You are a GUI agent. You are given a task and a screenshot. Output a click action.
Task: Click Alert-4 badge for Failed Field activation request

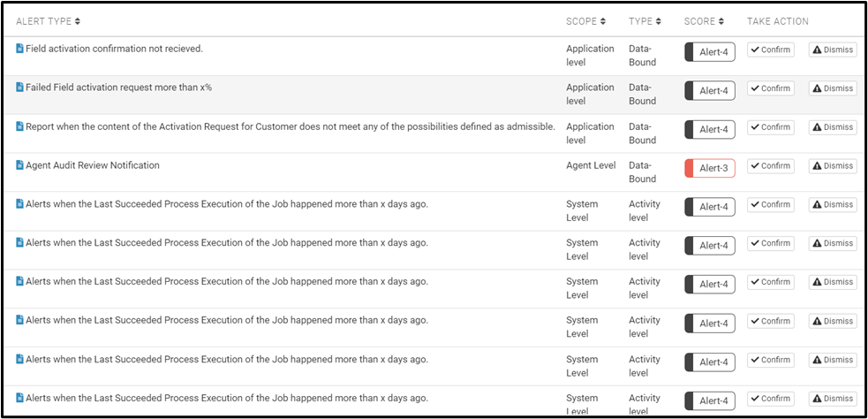[710, 91]
